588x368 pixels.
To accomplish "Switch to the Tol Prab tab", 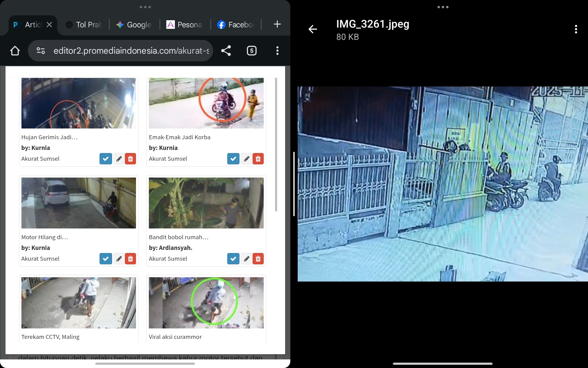I will 84,25.
